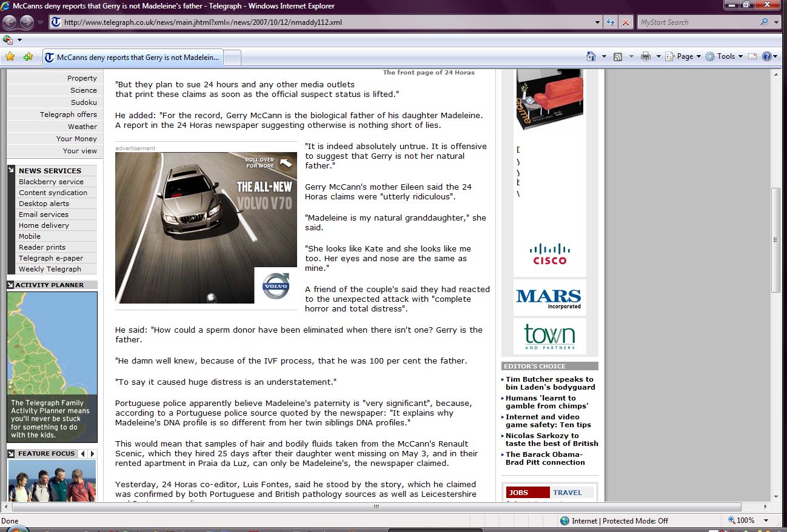Expand the zoom level 100% dropdown
Screen dimensions: 787x532
[766, 520]
